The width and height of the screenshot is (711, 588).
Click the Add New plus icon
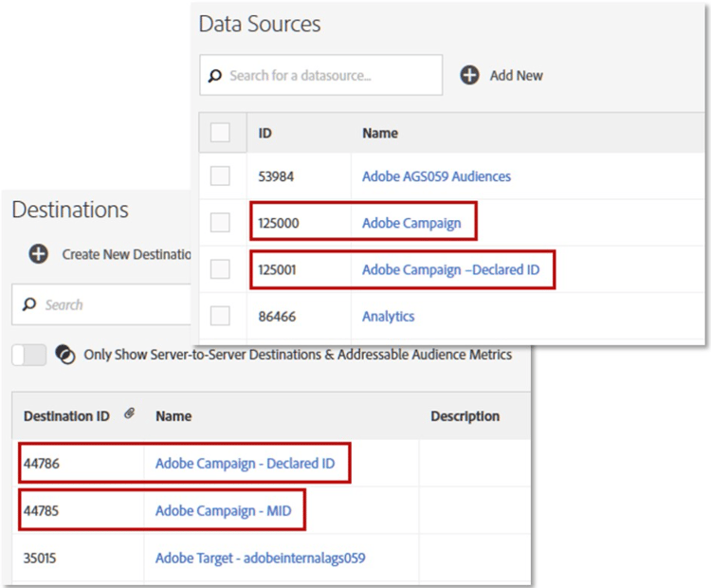click(469, 75)
